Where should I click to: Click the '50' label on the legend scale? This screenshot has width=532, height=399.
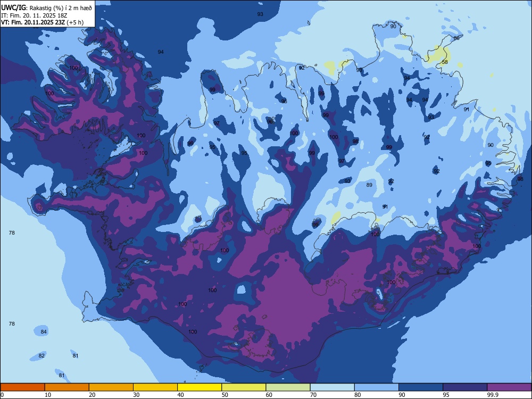click(x=225, y=395)
